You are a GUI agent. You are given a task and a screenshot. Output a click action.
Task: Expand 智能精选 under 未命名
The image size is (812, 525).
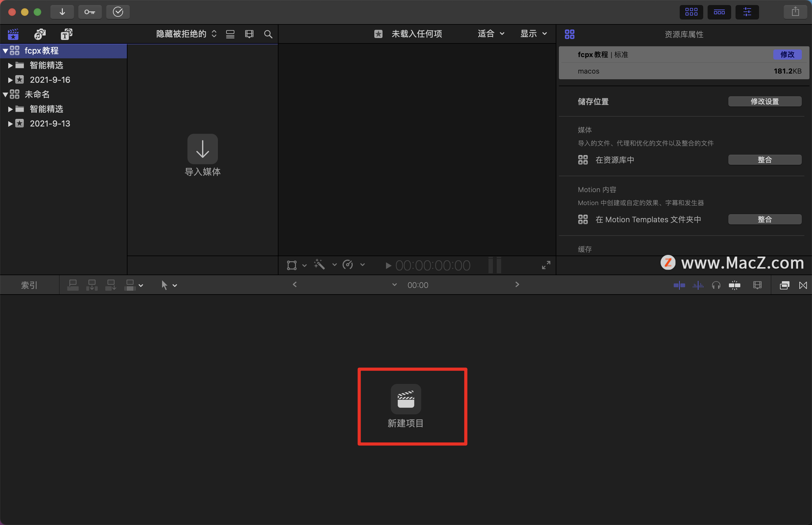[10, 109]
